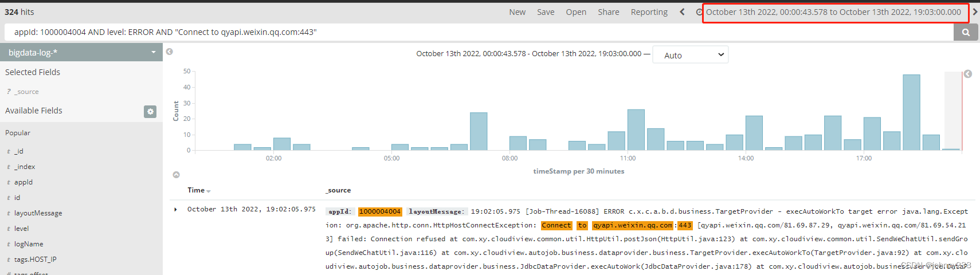Click the _source column header
Image resolution: width=980 pixels, height=275 pixels.
338,190
